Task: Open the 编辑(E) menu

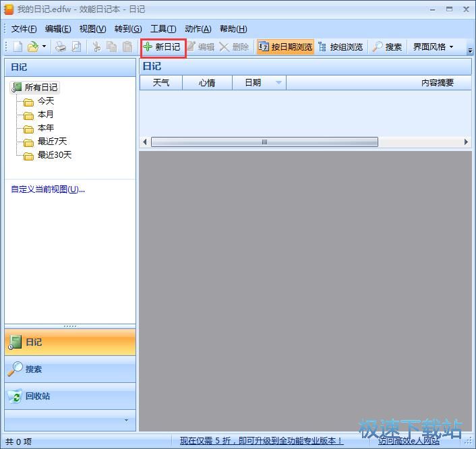Action: pyautogui.click(x=58, y=29)
